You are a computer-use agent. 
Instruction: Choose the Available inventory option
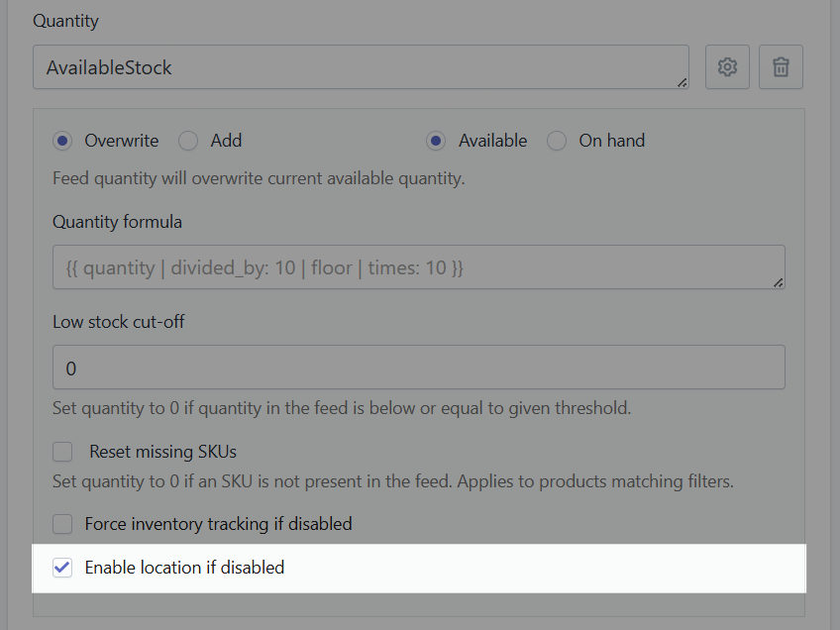pos(435,141)
